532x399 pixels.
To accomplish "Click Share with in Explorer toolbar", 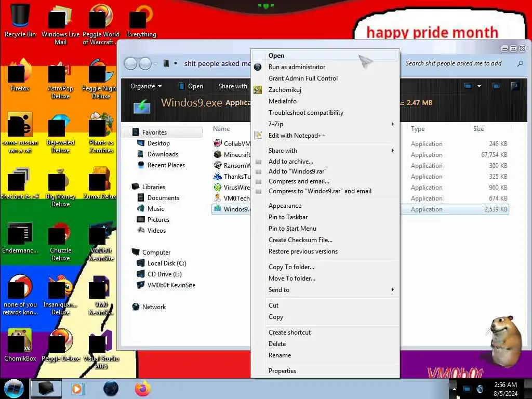I will click(x=233, y=86).
